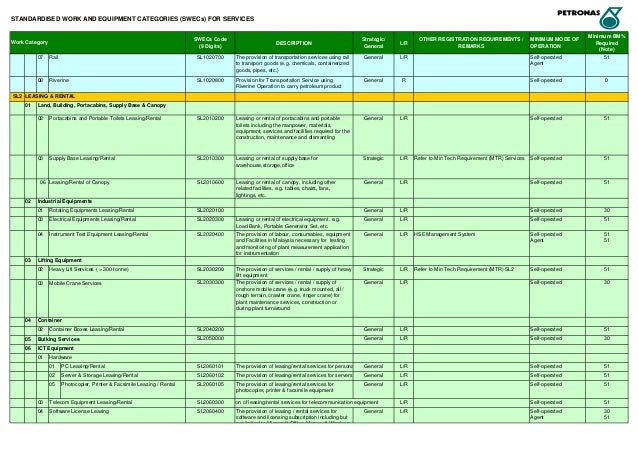The width and height of the screenshot is (638, 452).
Task: Click code 'SL2030200'
Action: point(210,269)
